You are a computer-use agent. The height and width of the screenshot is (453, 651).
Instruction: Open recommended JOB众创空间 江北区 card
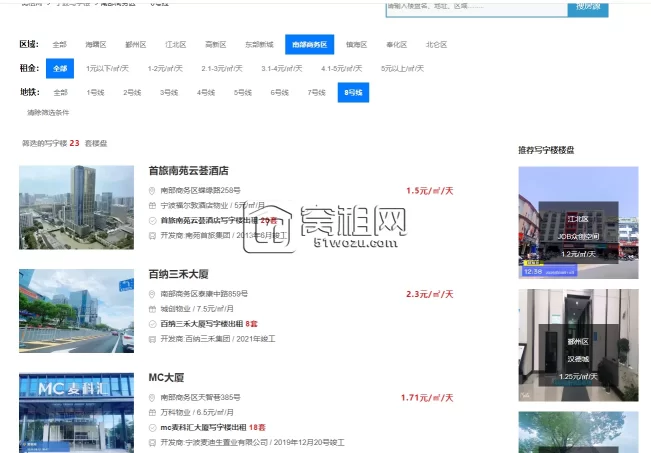(578, 223)
